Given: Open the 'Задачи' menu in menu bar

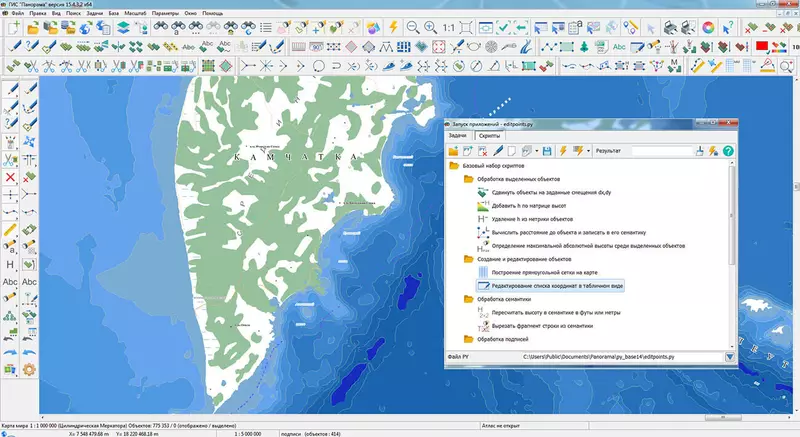Looking at the screenshot, I should point(95,13).
